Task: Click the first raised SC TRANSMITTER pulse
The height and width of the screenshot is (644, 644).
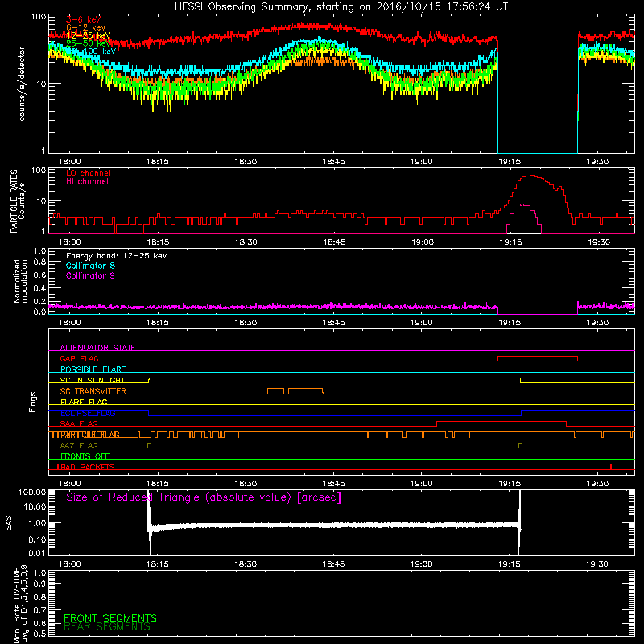Action: [x=275, y=389]
